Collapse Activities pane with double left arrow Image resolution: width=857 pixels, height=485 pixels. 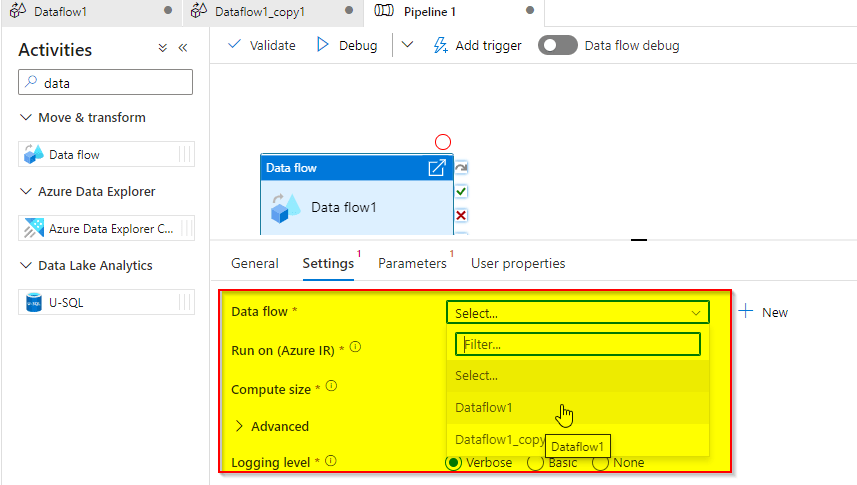coord(183,48)
